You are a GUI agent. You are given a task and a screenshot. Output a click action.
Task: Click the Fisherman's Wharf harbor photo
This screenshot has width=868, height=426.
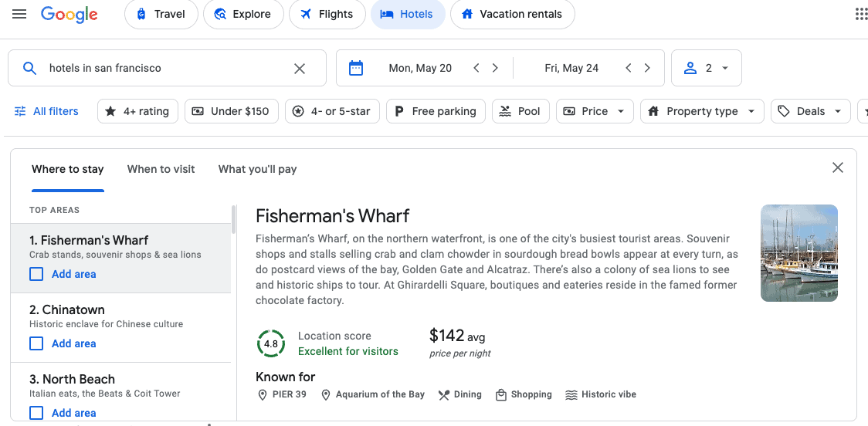(x=798, y=252)
